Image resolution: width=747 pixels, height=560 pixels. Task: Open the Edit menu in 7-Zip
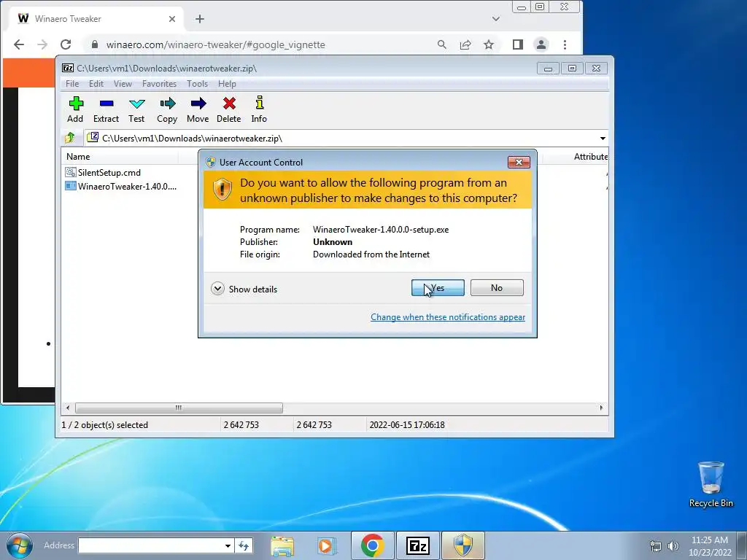(96, 84)
